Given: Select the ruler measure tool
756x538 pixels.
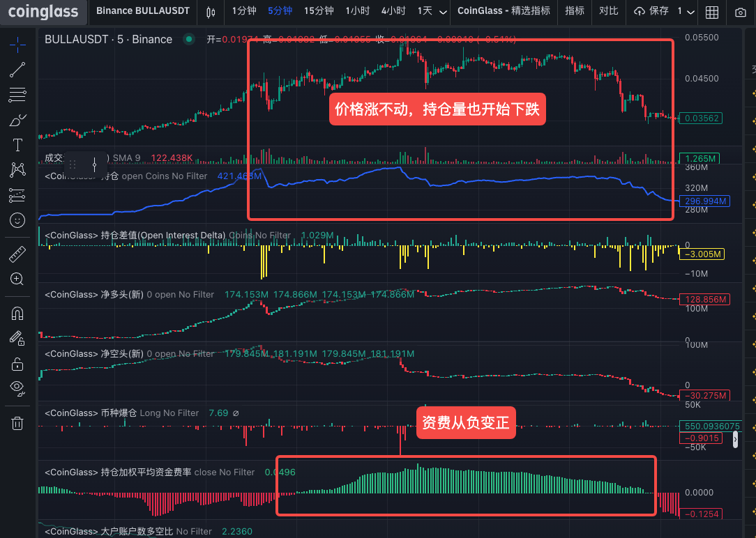Looking at the screenshot, I should coord(17,254).
